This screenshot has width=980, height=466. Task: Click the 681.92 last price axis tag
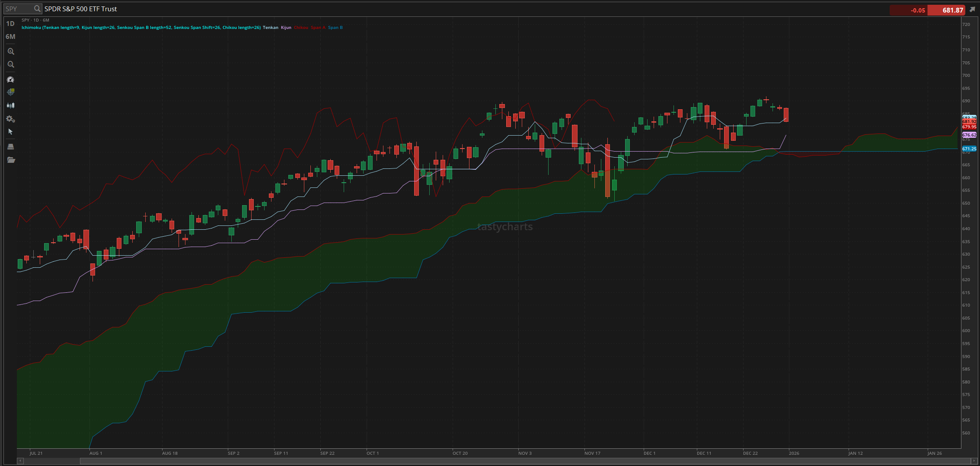coord(969,122)
